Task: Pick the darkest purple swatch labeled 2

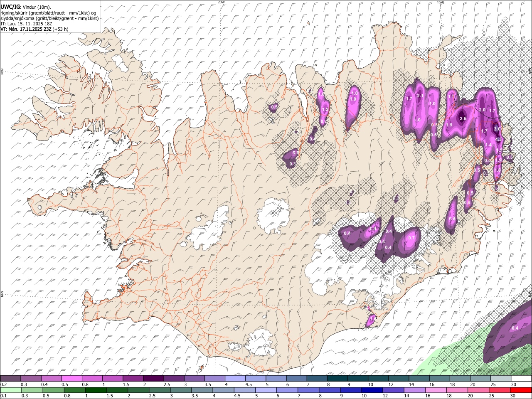Action: [153, 378]
